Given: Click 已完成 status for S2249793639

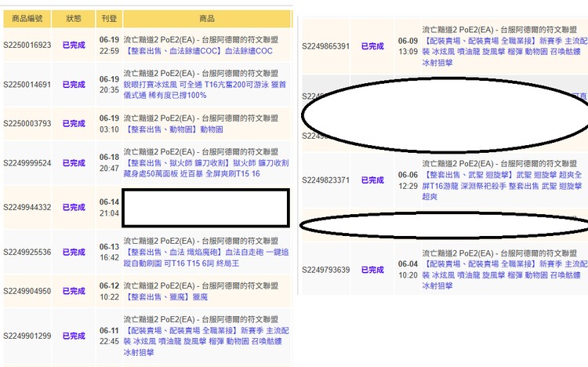Looking at the screenshot, I should point(372,270).
